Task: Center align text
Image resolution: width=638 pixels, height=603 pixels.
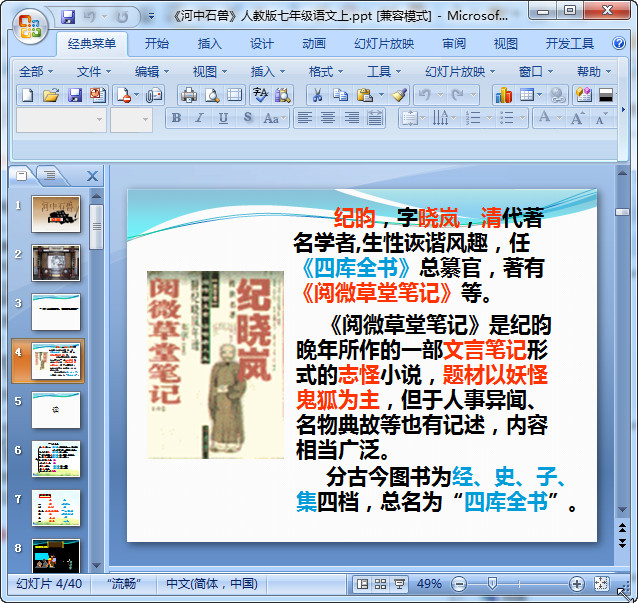Action: 328,118
